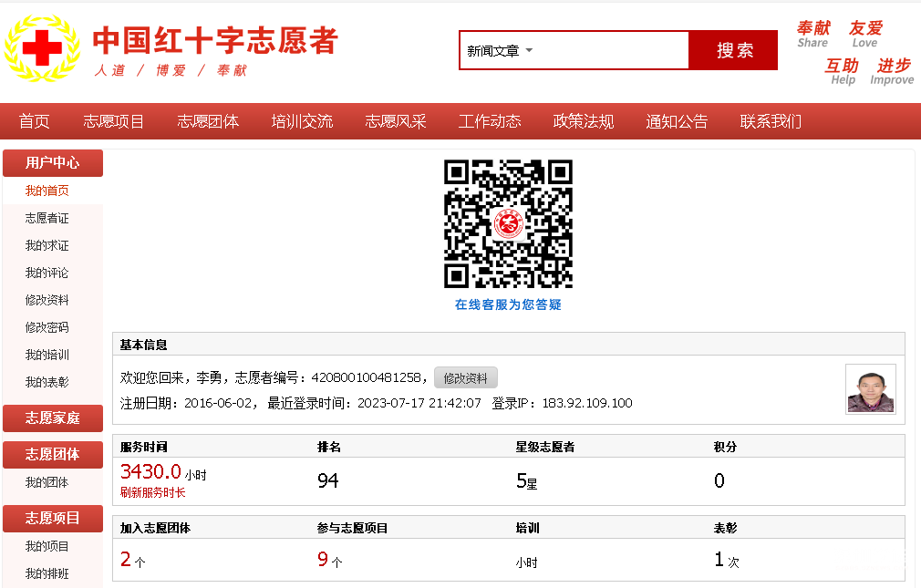Open 通知公告 in the navigation bar

point(677,121)
